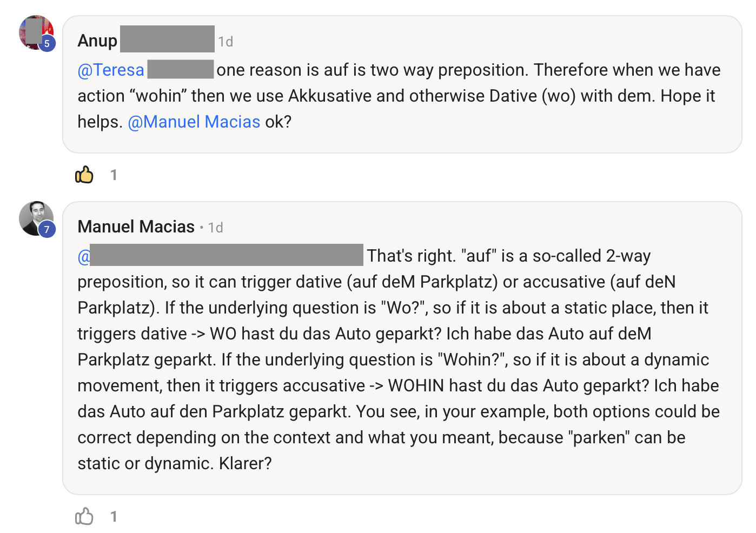Open the @Manuel Macias mention in Anup's comment

pos(194,122)
